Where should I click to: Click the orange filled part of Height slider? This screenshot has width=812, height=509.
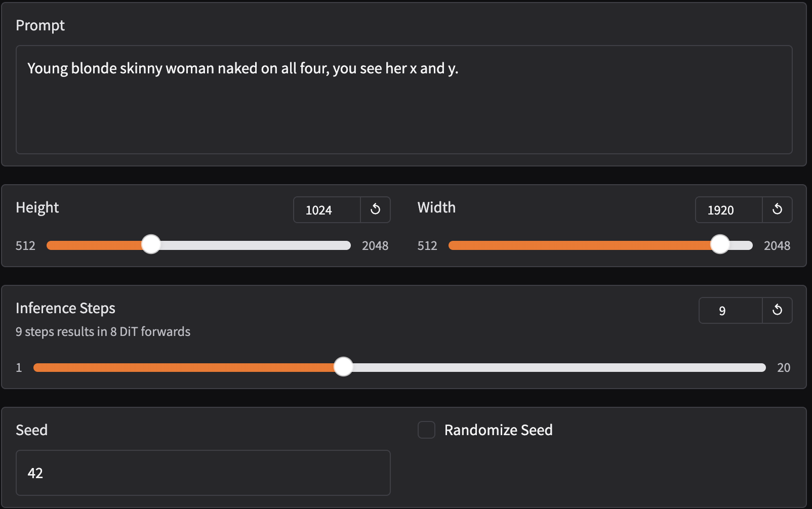[x=91, y=245]
